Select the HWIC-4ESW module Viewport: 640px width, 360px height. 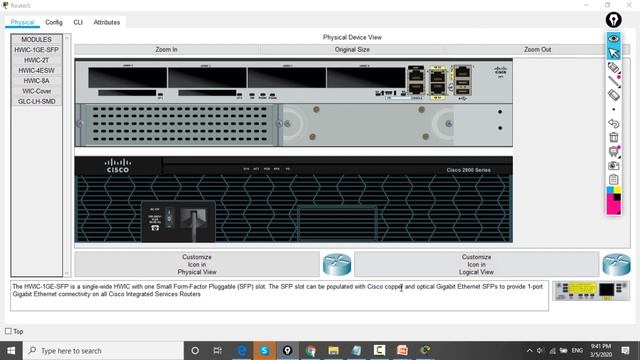pos(36,70)
